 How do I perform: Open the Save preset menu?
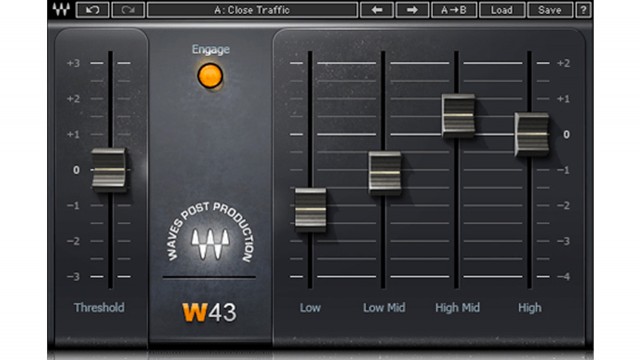549,10
